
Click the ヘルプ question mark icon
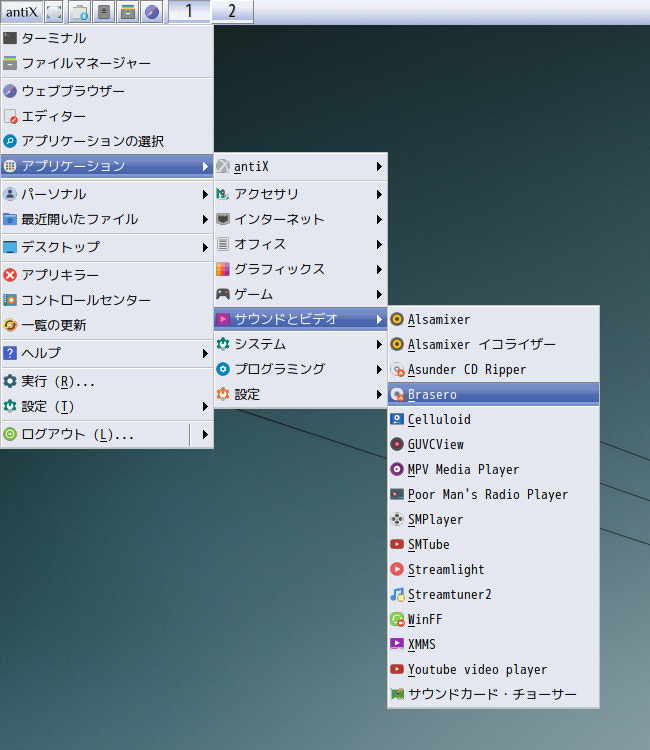10,353
